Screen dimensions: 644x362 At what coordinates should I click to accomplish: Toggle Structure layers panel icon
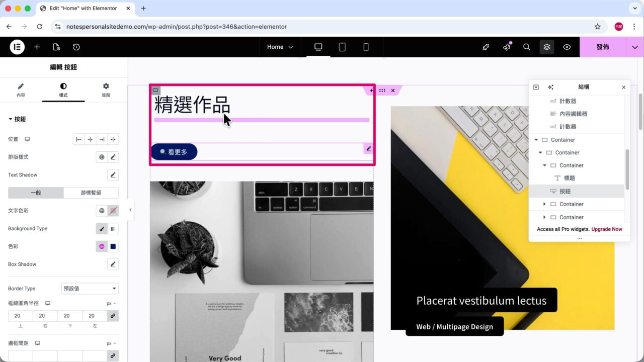coord(547,47)
